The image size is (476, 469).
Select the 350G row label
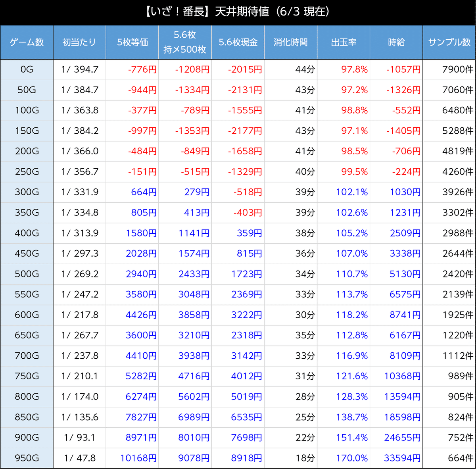pyautogui.click(x=27, y=213)
